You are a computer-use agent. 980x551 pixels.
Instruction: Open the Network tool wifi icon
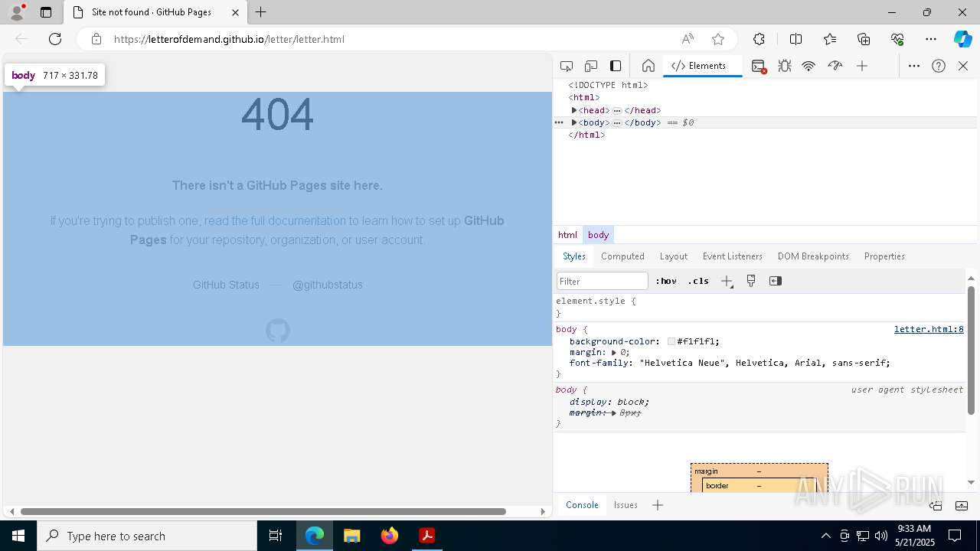coord(808,66)
